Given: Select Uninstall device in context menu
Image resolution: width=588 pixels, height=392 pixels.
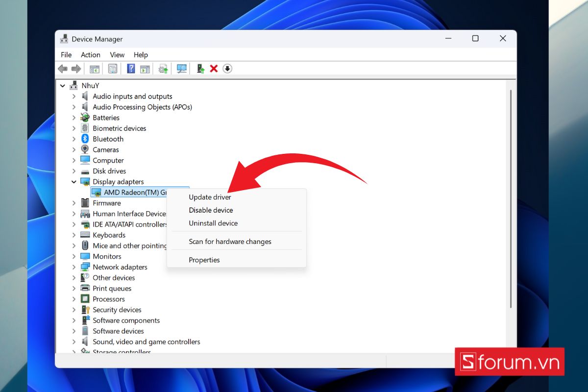Looking at the screenshot, I should click(x=213, y=223).
